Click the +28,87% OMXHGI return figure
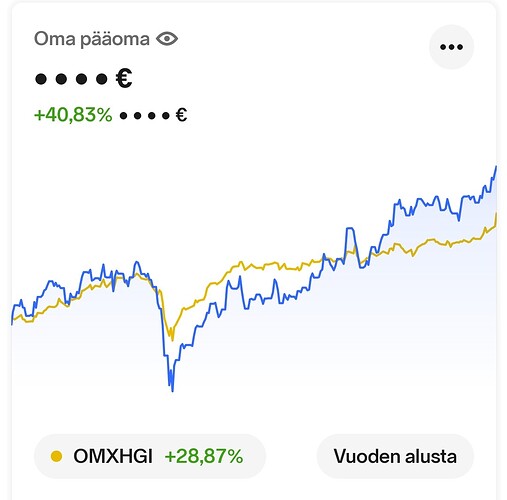 click(204, 456)
